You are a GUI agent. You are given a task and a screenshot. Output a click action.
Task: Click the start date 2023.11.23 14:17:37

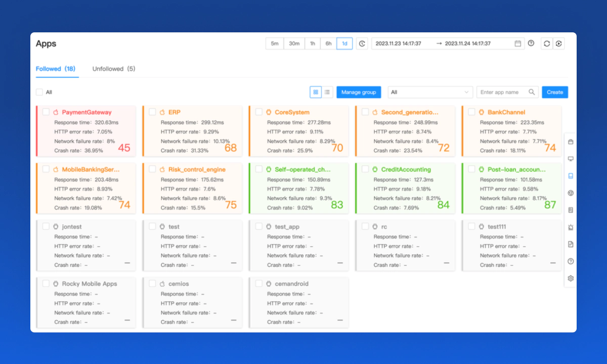tap(399, 43)
